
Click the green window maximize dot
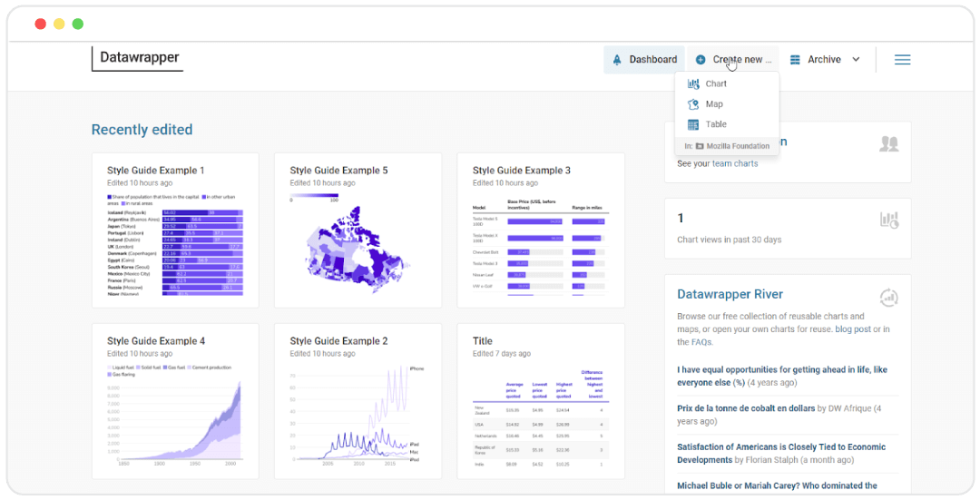click(77, 25)
